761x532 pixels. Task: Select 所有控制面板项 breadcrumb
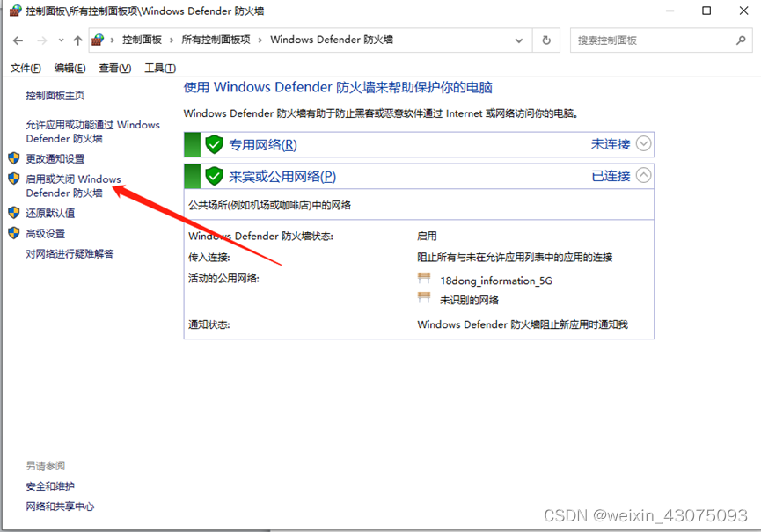[x=216, y=40]
